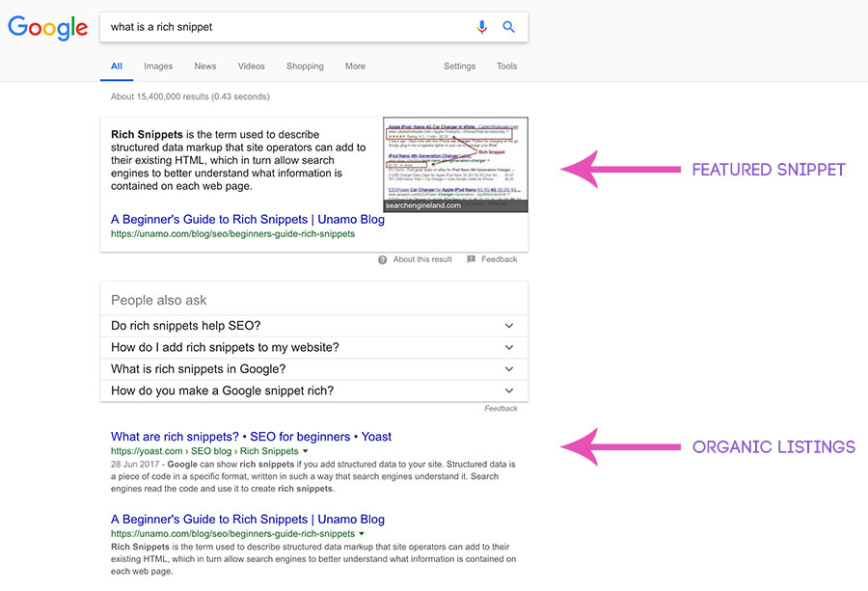Click Feedback link below featured snippet
Image resolution: width=868 pixels, height=591 pixels.
(499, 259)
